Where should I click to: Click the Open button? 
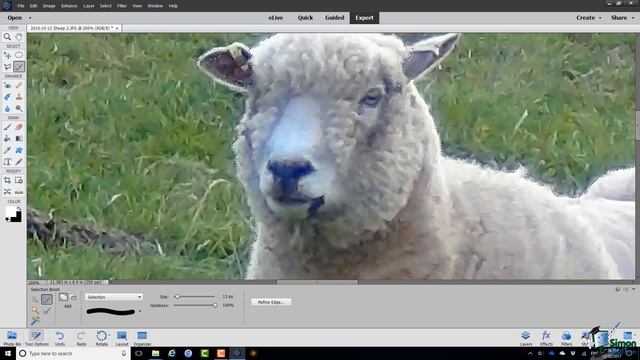point(15,18)
